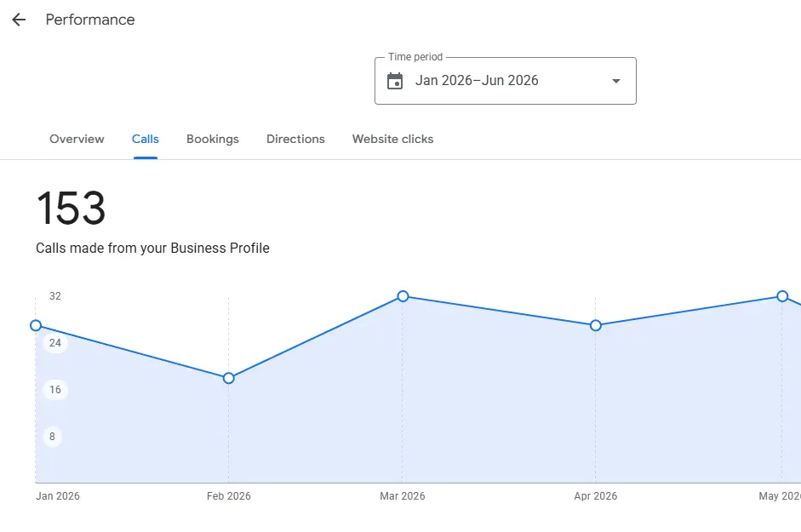Click the 32 y-axis label
Screen dimensions: 801x532
pos(55,296)
